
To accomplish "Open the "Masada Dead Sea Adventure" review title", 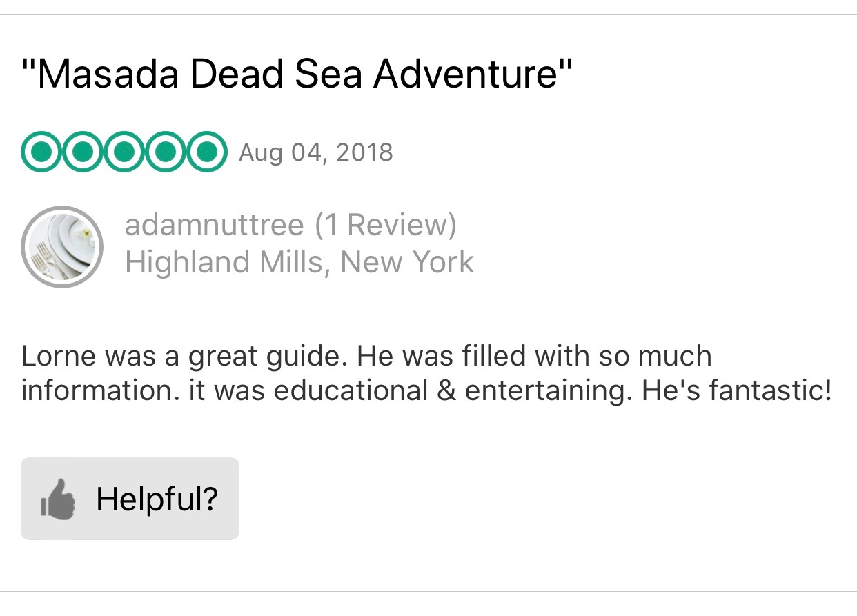I will [297, 74].
